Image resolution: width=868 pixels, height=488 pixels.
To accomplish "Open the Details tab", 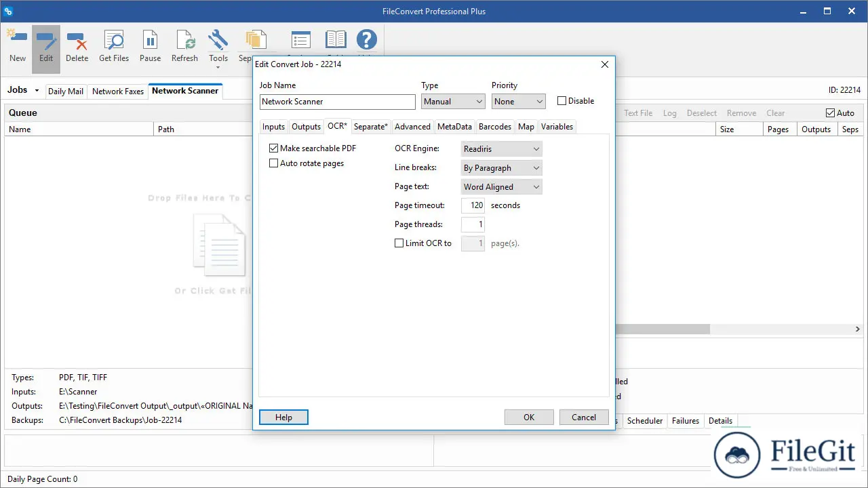I will 720,421.
